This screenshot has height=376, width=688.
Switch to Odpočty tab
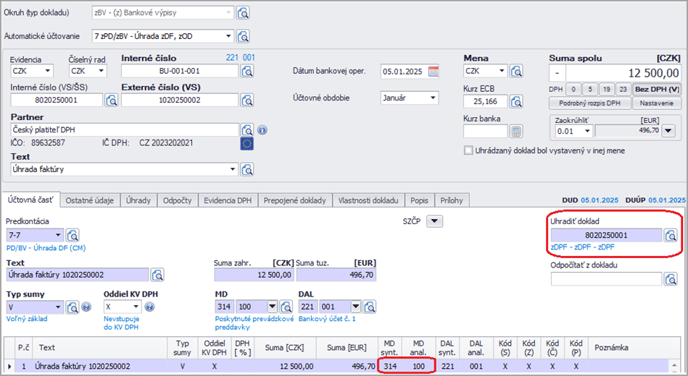pyautogui.click(x=177, y=201)
